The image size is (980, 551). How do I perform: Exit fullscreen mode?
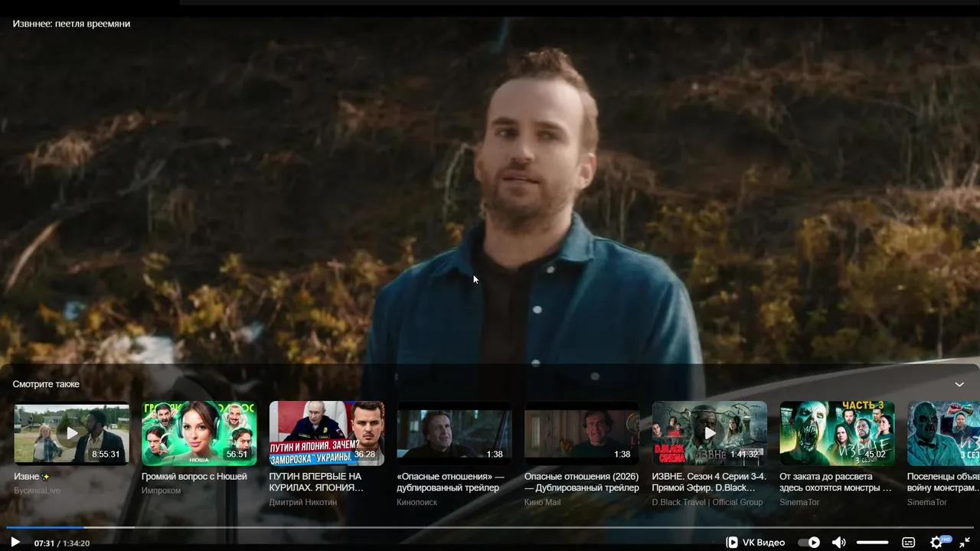coord(965,543)
